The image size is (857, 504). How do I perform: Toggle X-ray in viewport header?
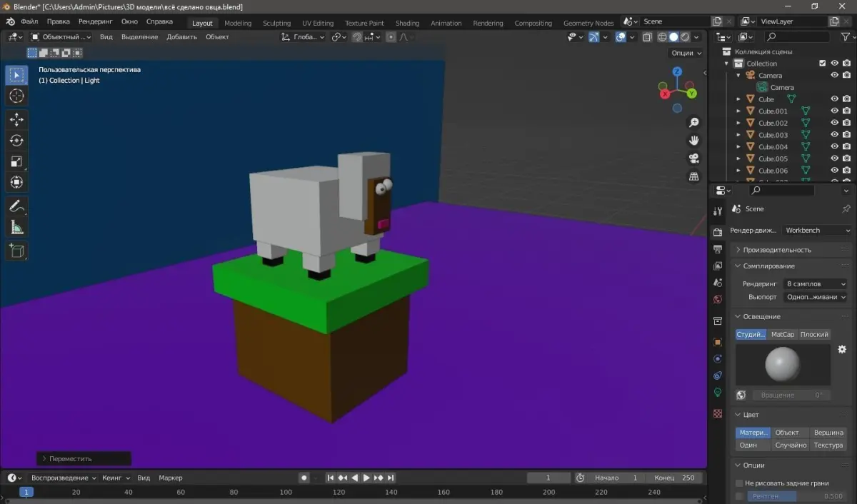pyautogui.click(x=646, y=37)
